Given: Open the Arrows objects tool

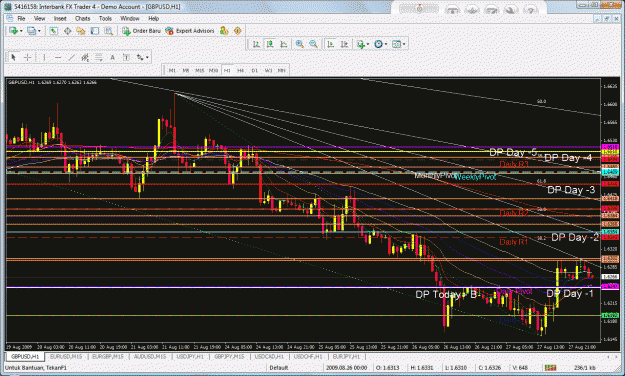Looking at the screenshot, I should [x=140, y=57].
